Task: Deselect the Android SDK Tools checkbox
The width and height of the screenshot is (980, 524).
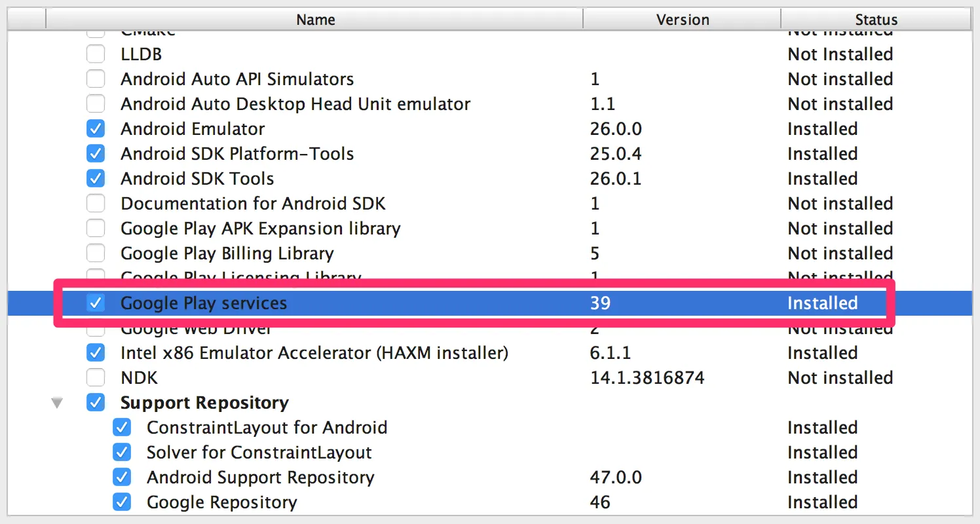Action: (96, 179)
